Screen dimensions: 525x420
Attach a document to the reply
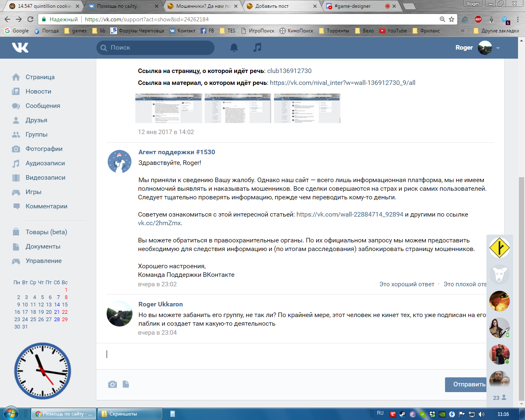[126, 384]
